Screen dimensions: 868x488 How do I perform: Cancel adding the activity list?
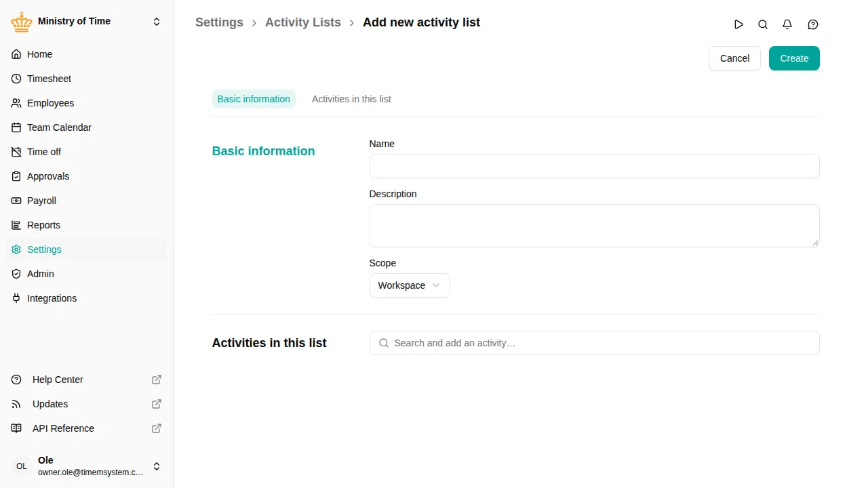click(x=734, y=58)
